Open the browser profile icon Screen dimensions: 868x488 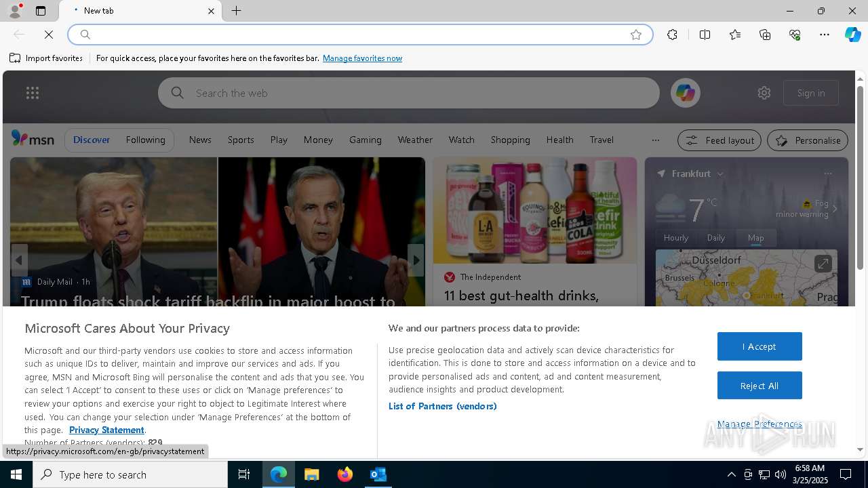pyautogui.click(x=15, y=11)
